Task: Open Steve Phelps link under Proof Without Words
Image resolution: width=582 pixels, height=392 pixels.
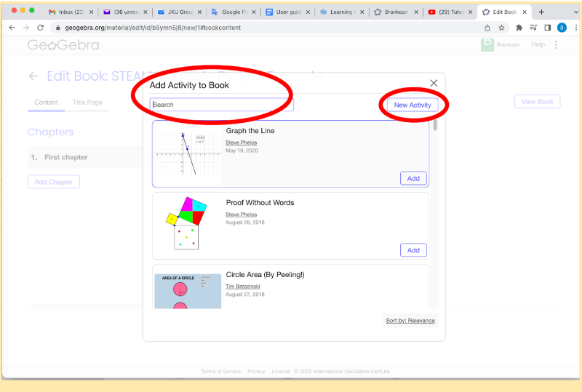Action: pos(242,215)
